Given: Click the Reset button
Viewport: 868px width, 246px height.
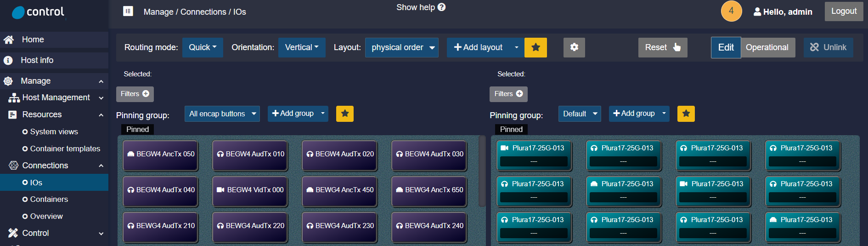Looking at the screenshot, I should [x=662, y=47].
